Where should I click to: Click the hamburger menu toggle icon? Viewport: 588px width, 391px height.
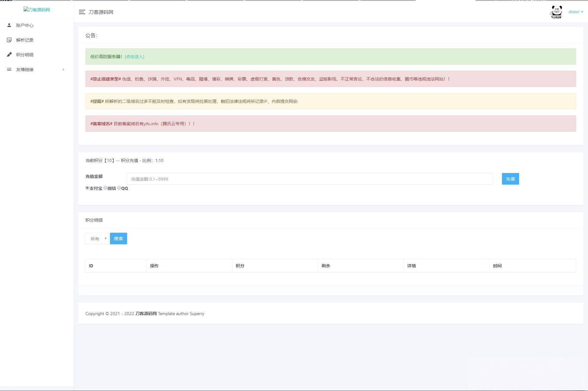click(82, 12)
